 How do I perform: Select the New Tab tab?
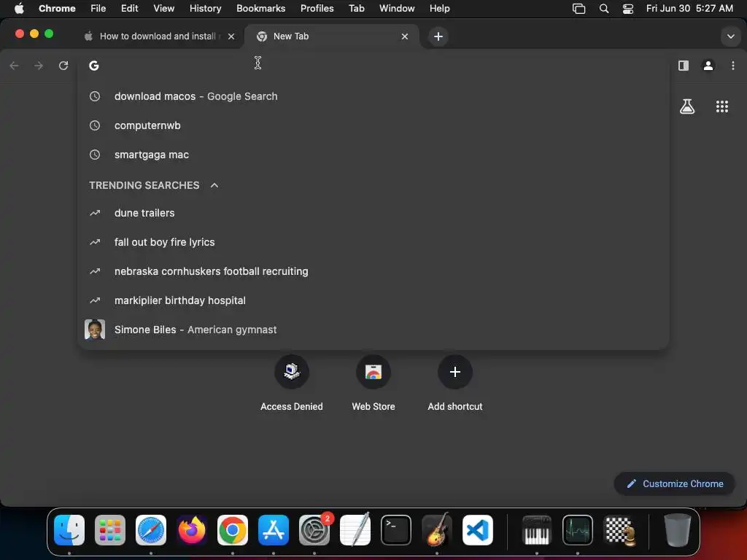point(332,36)
